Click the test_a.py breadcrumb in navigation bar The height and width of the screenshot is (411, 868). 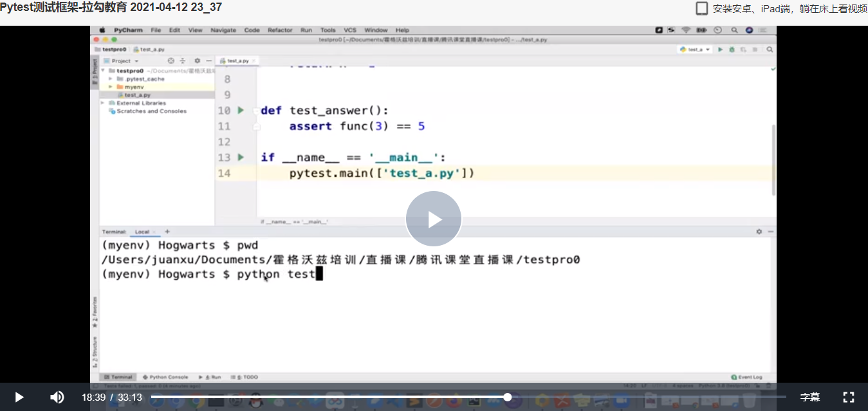[x=149, y=50]
